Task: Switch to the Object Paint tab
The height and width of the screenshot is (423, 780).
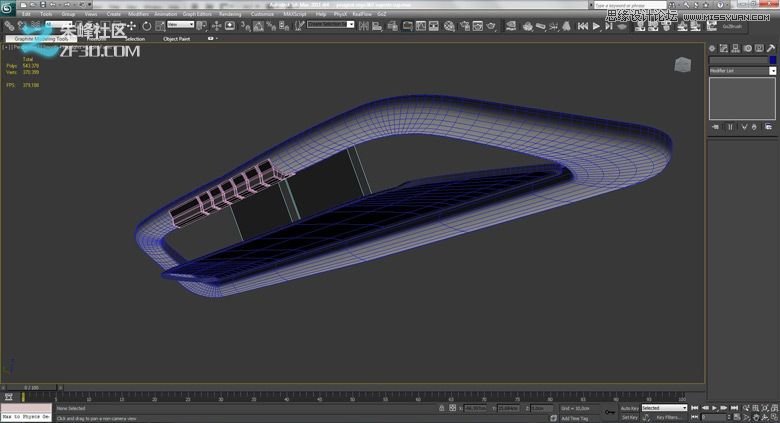Action: pyautogui.click(x=176, y=39)
